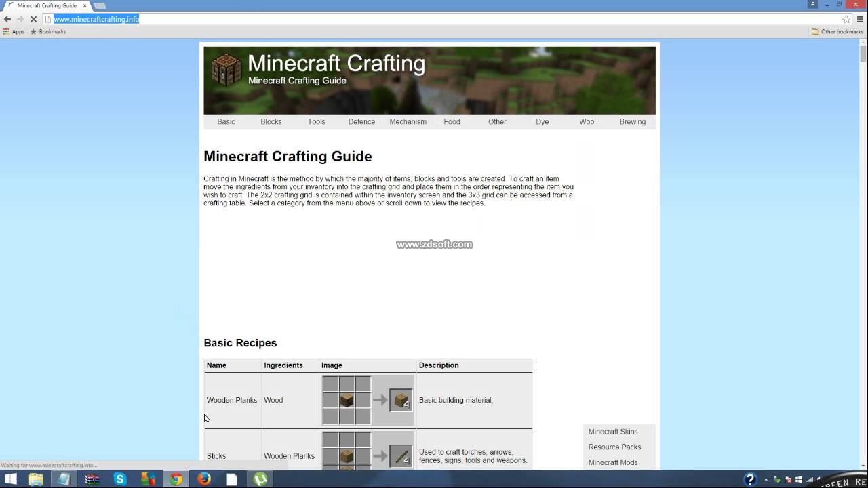Open the Tools recipes category

316,121
